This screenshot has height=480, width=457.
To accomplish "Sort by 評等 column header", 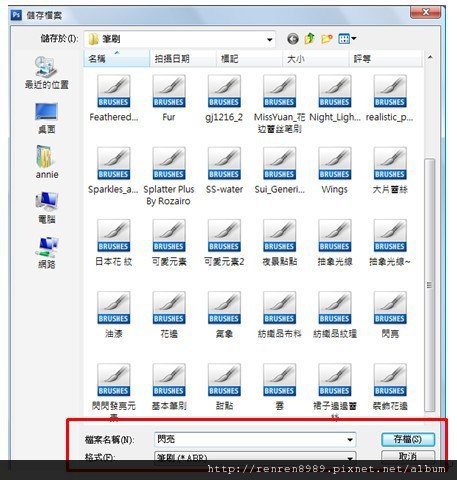I will pos(385,59).
